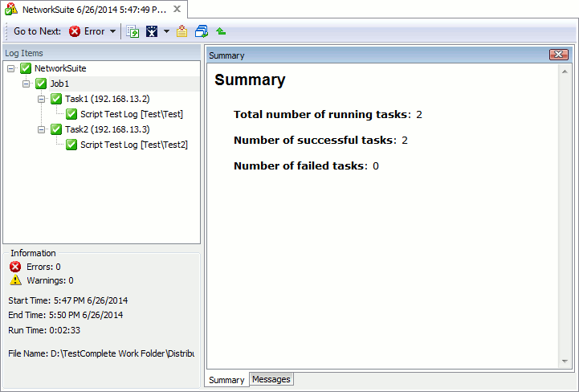Click green checkmark icon beside NetworkSuite
This screenshot has height=392, width=579.
pyautogui.click(x=26, y=68)
